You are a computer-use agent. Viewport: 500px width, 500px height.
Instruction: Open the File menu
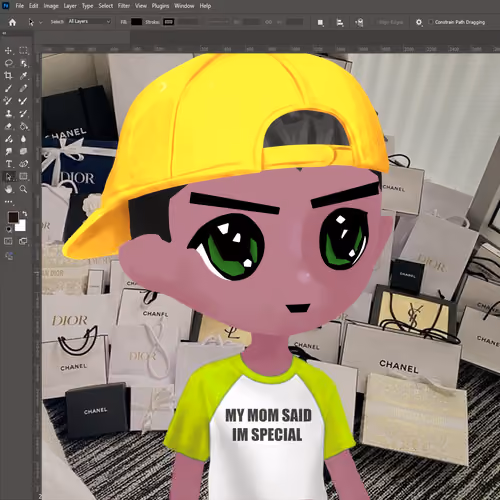20,6
